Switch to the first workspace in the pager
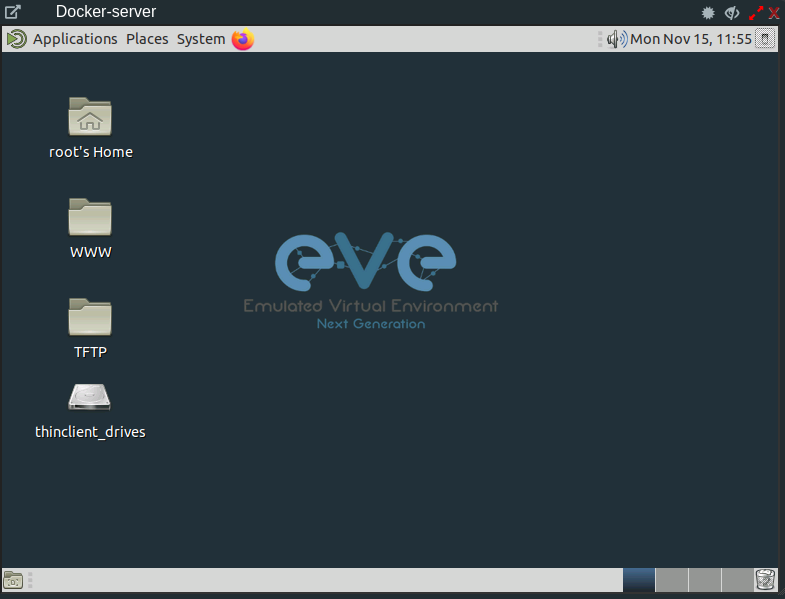Image resolution: width=785 pixels, height=599 pixels. 639,580
